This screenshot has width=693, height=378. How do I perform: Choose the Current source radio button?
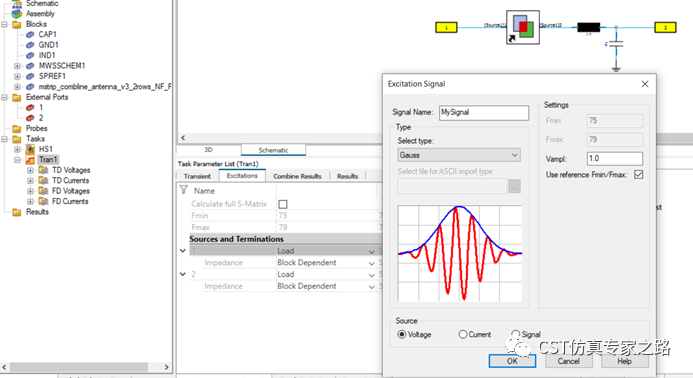tap(463, 334)
